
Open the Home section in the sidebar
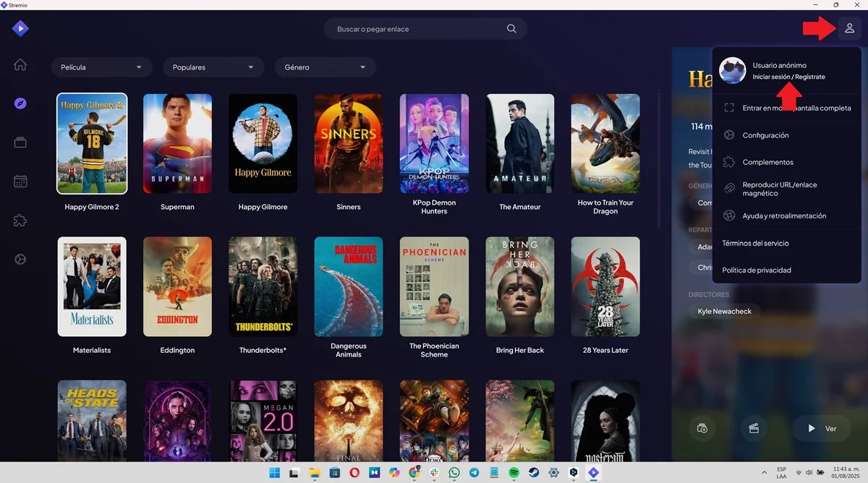point(20,65)
